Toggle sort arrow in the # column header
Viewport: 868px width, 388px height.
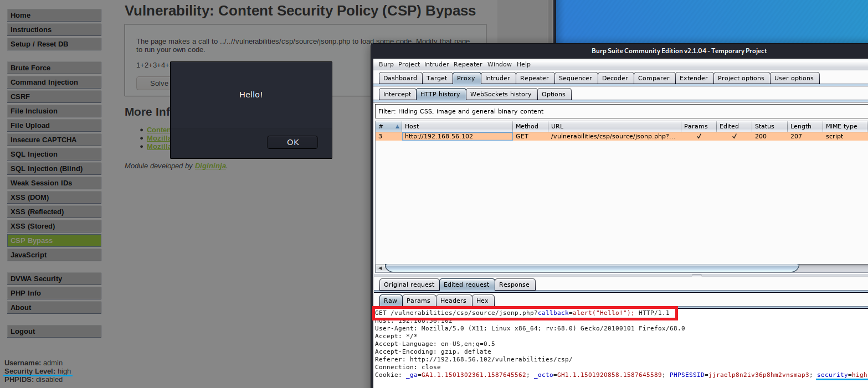click(397, 126)
